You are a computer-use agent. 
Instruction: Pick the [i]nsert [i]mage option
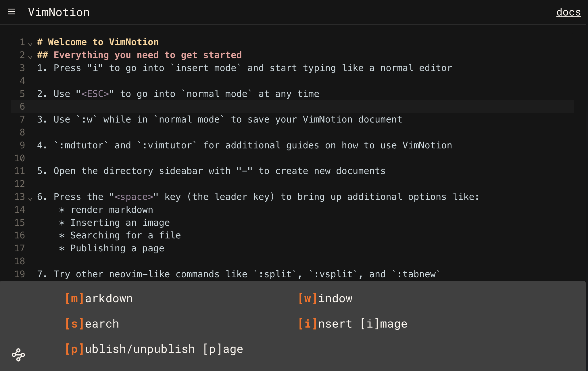point(353,324)
